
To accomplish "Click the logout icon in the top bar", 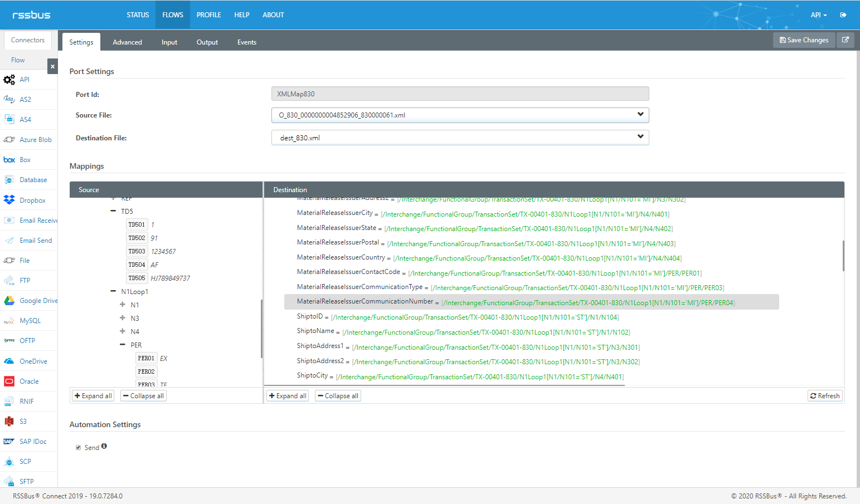I will point(843,15).
